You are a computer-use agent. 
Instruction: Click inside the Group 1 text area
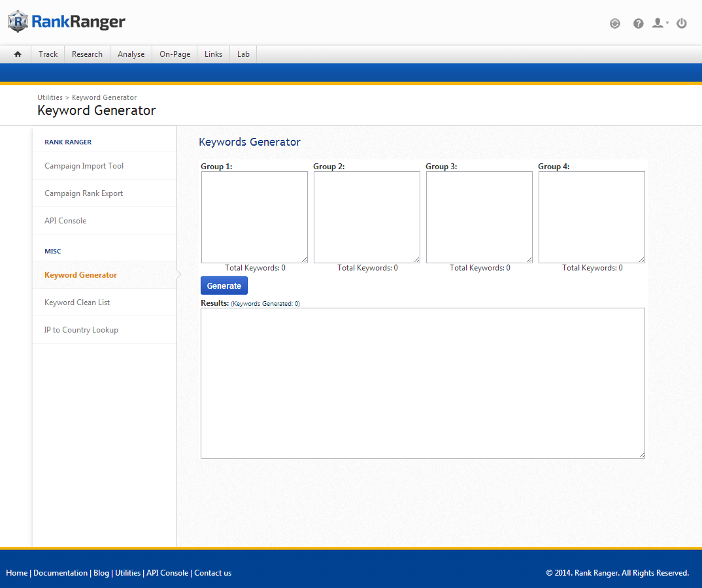click(254, 217)
